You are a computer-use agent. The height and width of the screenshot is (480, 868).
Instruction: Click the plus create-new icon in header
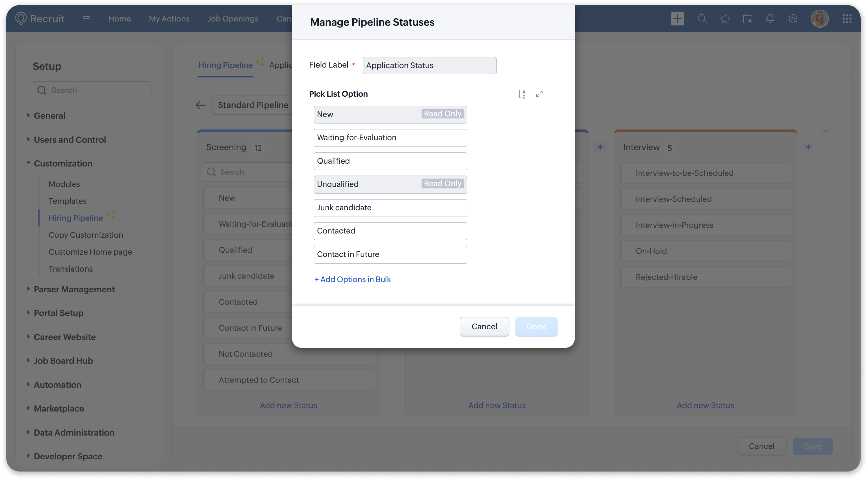point(677,19)
